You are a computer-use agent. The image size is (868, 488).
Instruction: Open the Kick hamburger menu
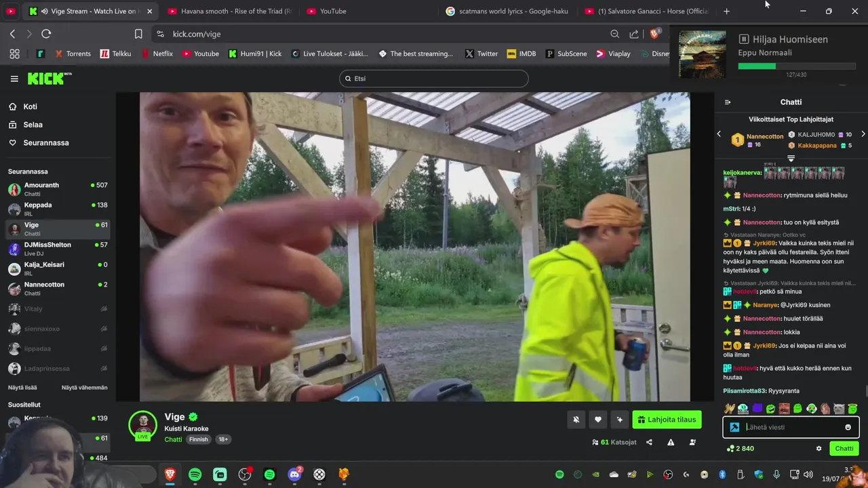(14, 79)
